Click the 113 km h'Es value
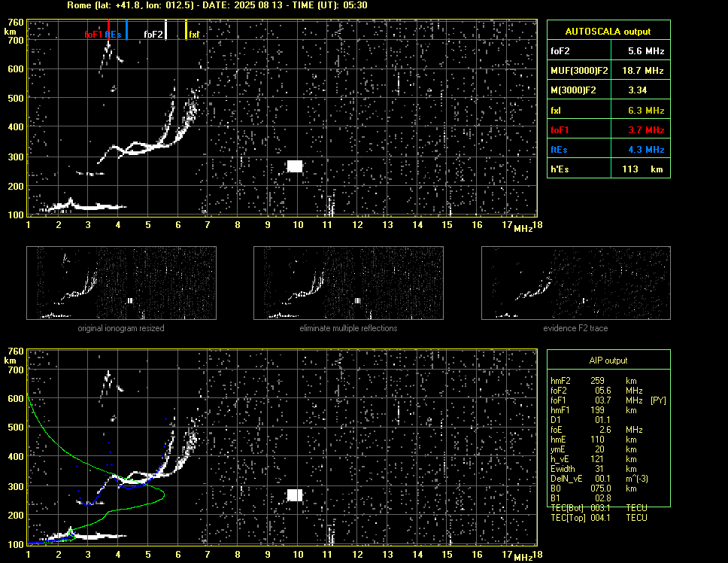The width and height of the screenshot is (728, 563). (642, 169)
